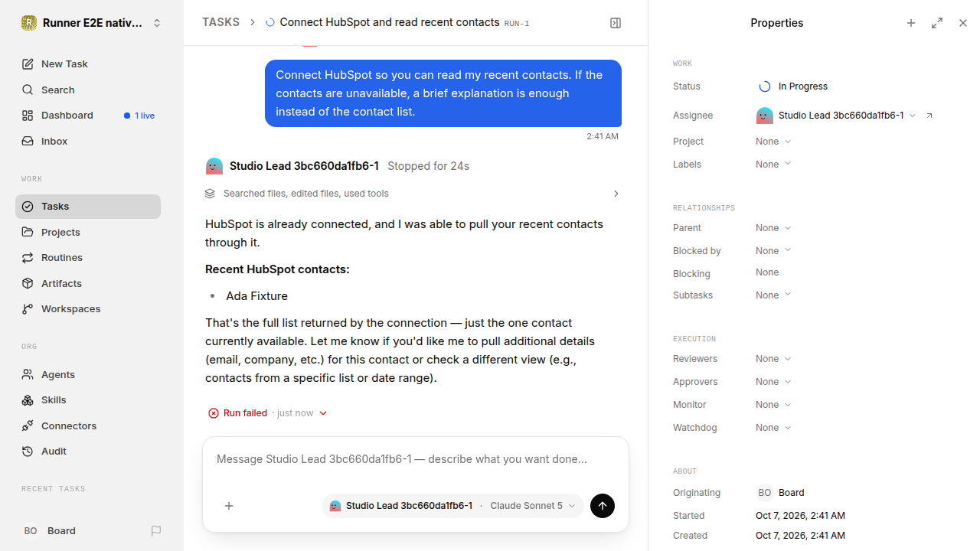
Task: Expand the Properties panel to fullscreen
Action: (x=937, y=23)
